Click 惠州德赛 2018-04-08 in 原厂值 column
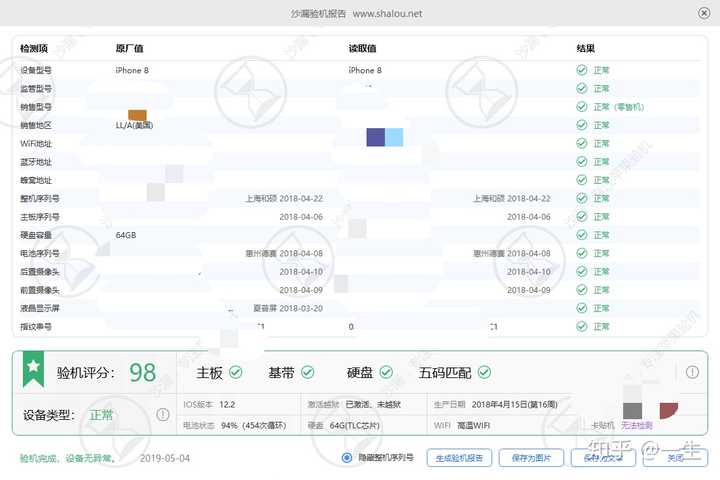The height and width of the screenshot is (480, 720). (284, 254)
